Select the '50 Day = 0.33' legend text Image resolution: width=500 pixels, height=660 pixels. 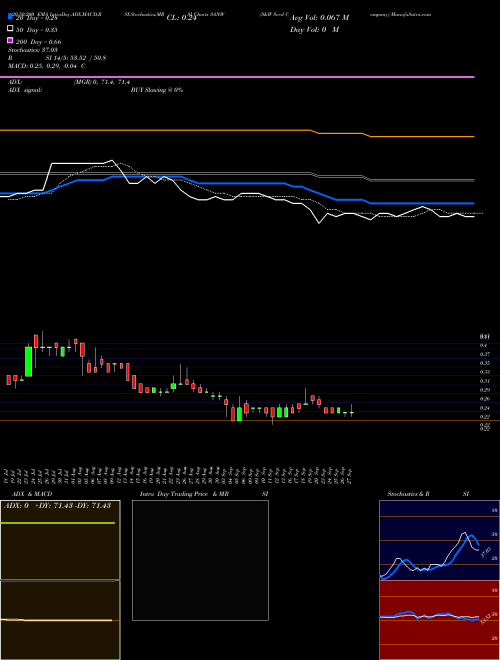point(37,30)
